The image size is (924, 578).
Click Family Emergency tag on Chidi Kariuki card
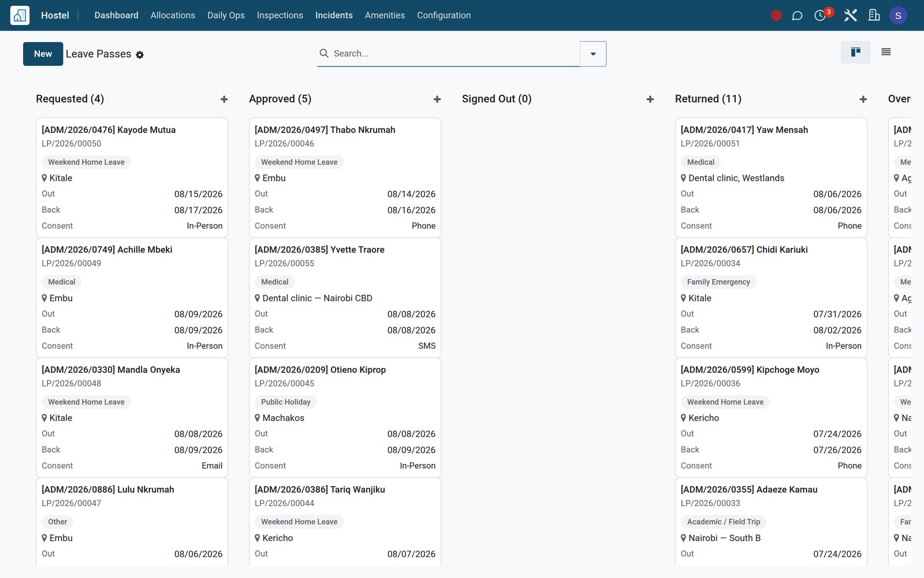[x=718, y=282]
